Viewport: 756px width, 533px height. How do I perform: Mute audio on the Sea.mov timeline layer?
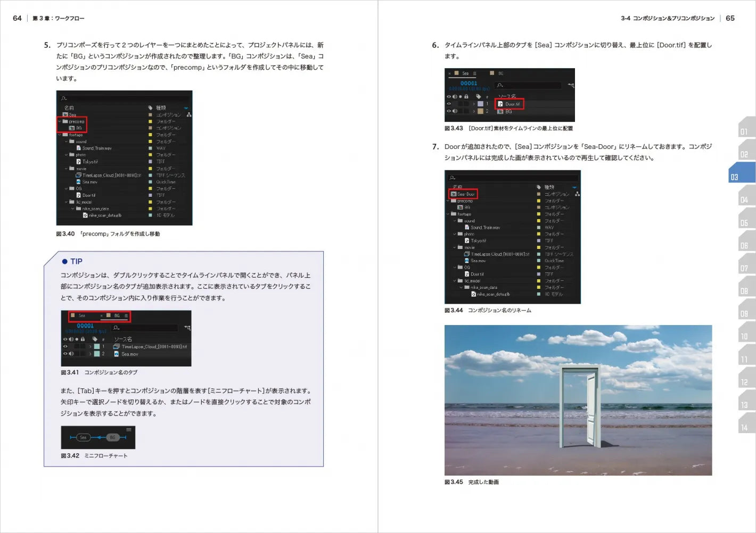71,354
